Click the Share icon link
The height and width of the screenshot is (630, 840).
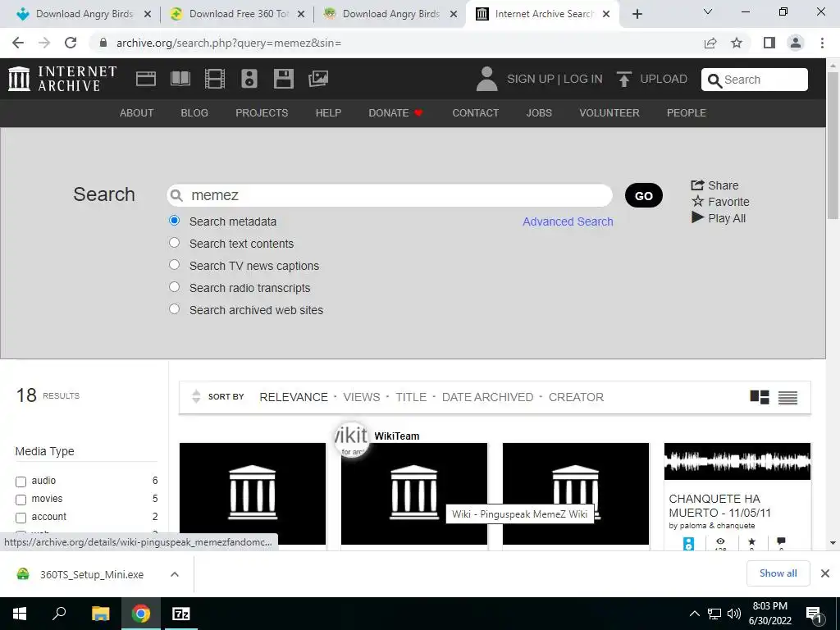(x=714, y=185)
